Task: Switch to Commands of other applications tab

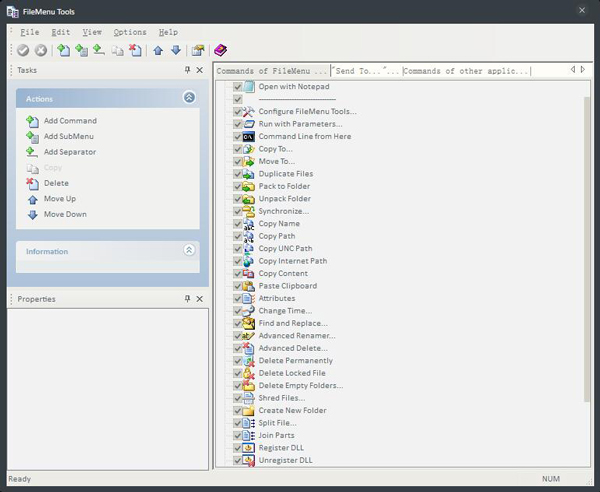Action: (x=466, y=71)
